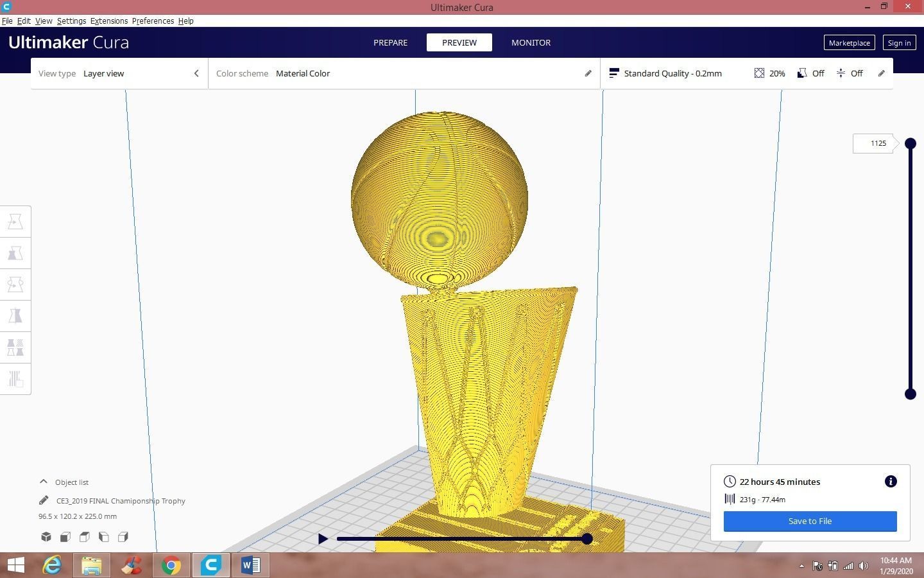The height and width of the screenshot is (578, 924).
Task: Click the volume icon in system tray
Action: click(864, 566)
